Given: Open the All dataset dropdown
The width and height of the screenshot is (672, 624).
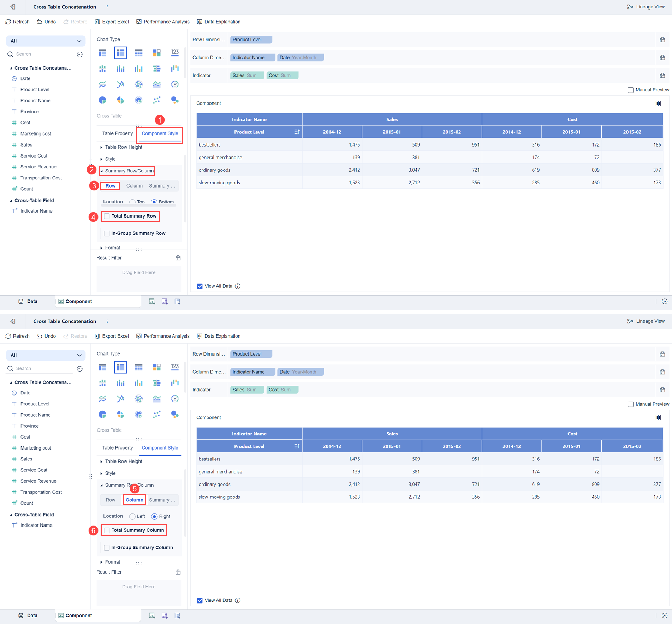Looking at the screenshot, I should (45, 41).
